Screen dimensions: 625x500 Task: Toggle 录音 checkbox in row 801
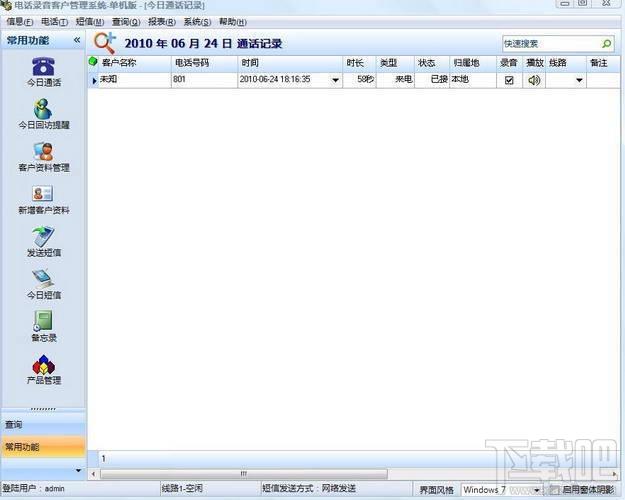509,80
